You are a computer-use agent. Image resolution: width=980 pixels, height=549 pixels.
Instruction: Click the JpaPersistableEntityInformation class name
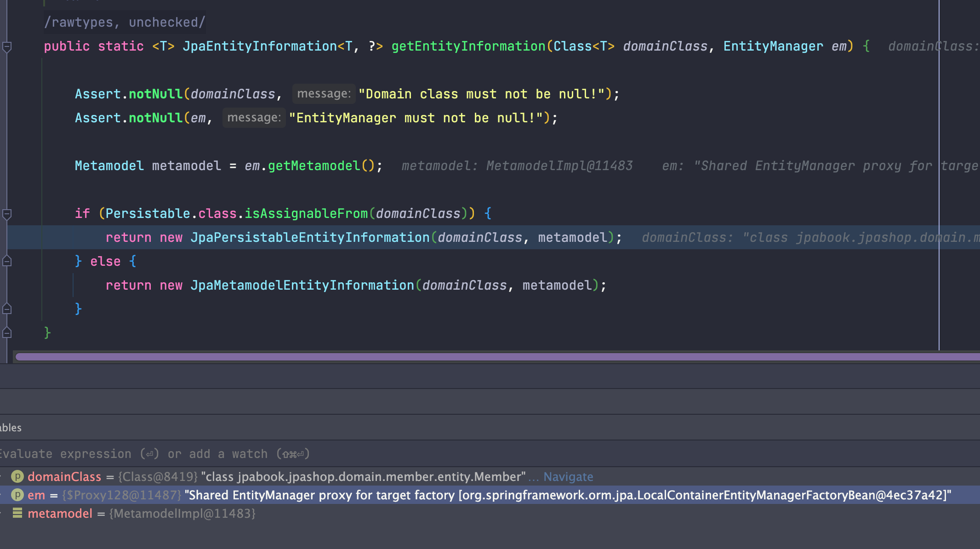point(310,237)
